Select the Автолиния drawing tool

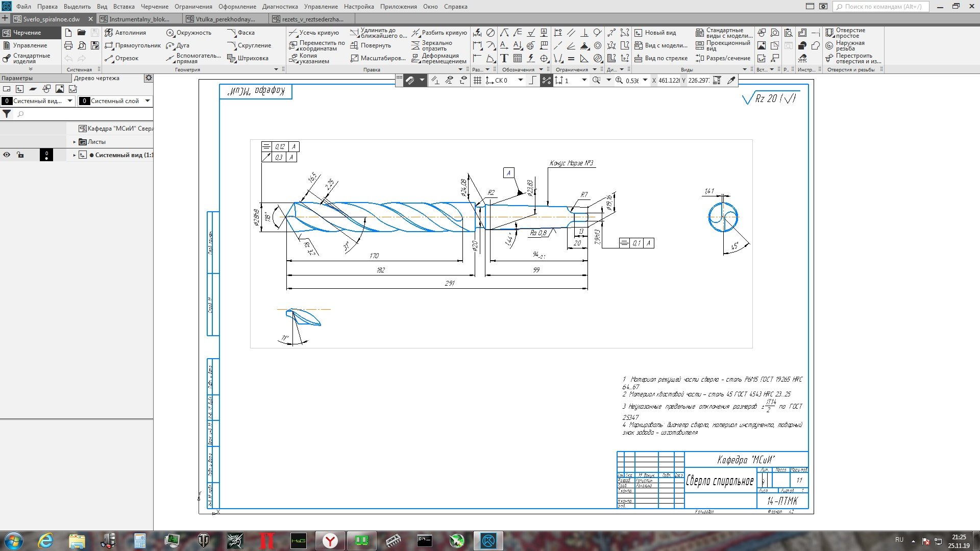click(125, 33)
